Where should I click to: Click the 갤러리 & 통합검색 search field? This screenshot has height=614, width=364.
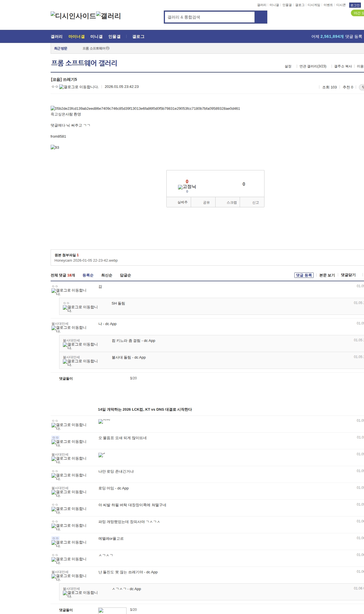pos(210,17)
